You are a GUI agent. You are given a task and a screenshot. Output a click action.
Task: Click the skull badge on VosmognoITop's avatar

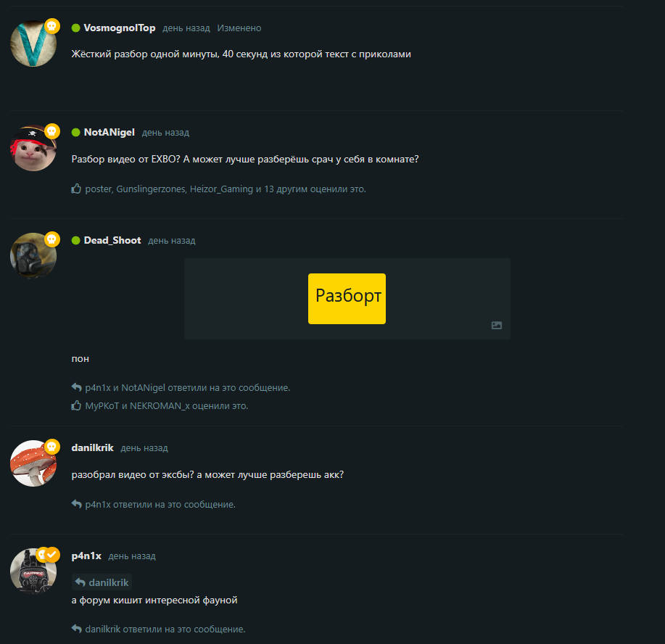[x=51, y=26]
